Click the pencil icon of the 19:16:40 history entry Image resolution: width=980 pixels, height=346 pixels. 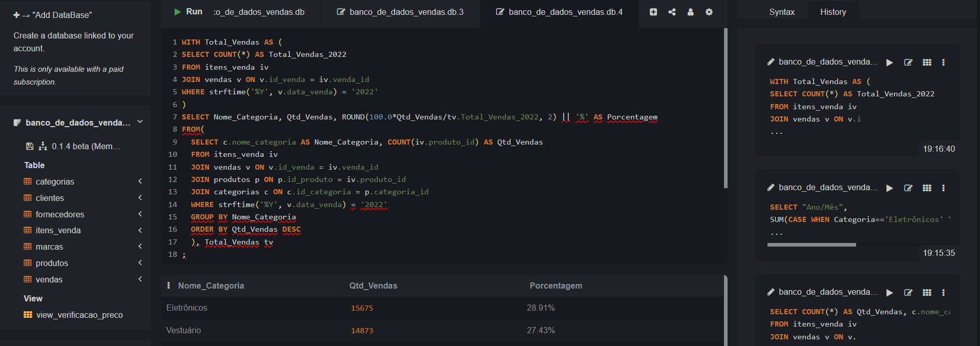click(771, 62)
